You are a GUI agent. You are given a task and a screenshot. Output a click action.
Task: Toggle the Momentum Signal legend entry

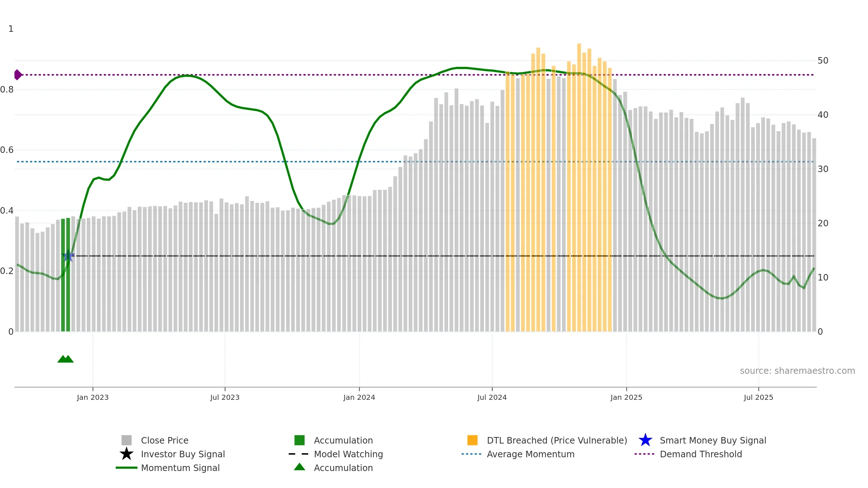click(x=180, y=468)
